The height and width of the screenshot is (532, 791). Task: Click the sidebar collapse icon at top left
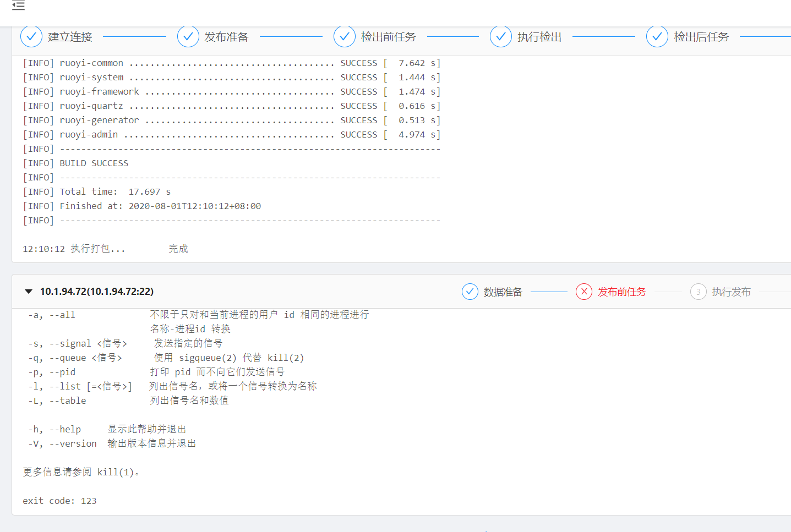point(18,7)
